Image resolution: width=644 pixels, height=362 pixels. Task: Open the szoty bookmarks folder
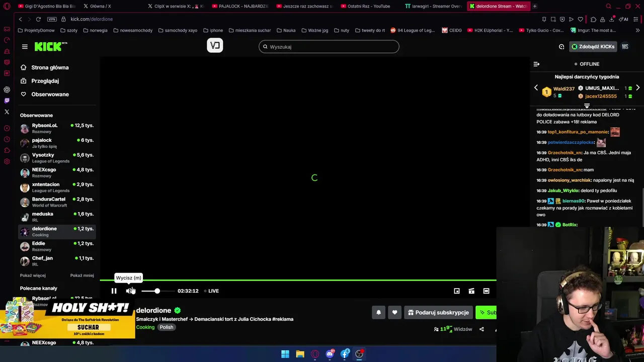click(68, 30)
